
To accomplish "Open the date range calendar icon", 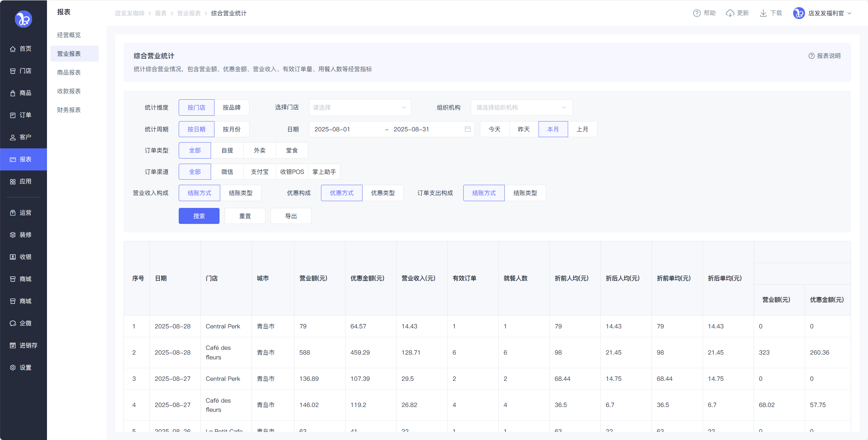I will [467, 129].
